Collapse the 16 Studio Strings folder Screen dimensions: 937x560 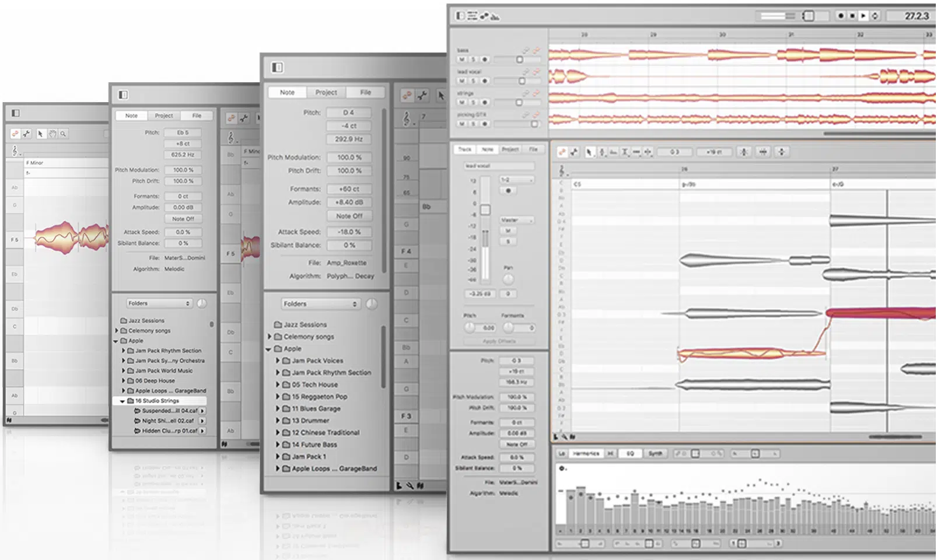pyautogui.click(x=123, y=401)
